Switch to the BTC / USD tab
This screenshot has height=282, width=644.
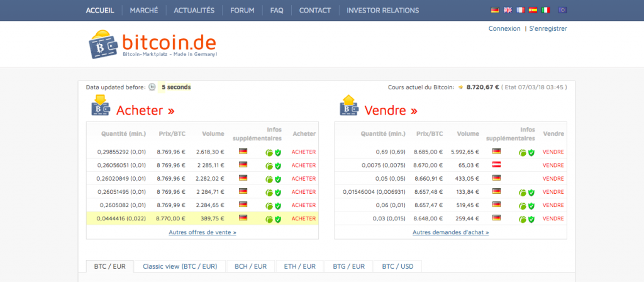[397, 266]
